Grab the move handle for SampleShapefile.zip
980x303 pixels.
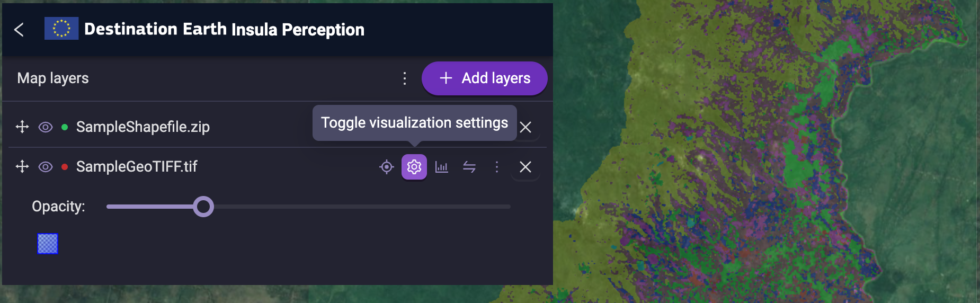(x=22, y=127)
